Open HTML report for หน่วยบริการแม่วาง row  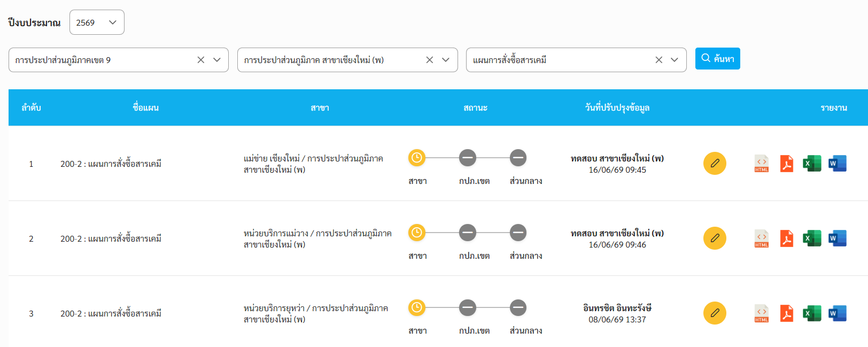[762, 238]
